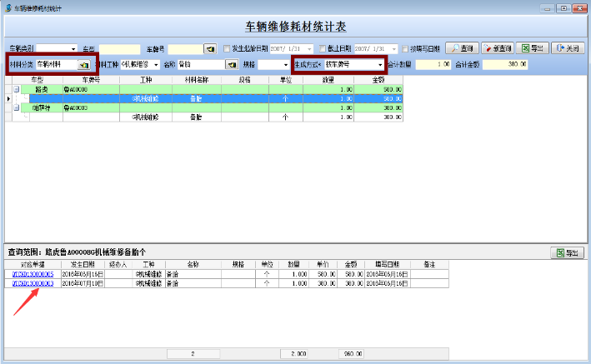Screen dimensions: 591x364
Task: Open the 规格 dropdown
Action: pos(286,64)
